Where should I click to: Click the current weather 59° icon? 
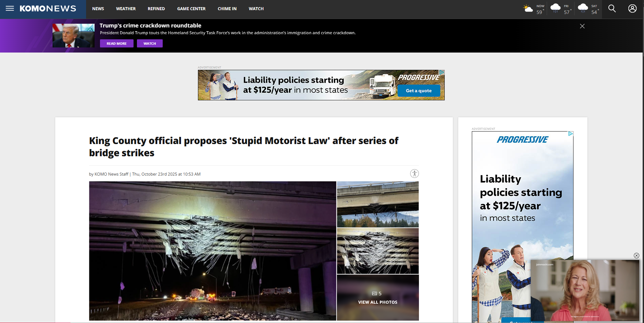coord(528,9)
